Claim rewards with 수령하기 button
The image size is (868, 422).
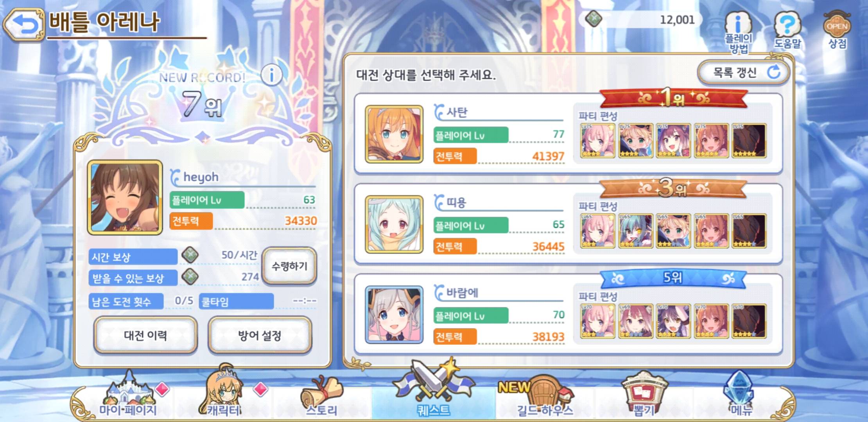(x=289, y=266)
